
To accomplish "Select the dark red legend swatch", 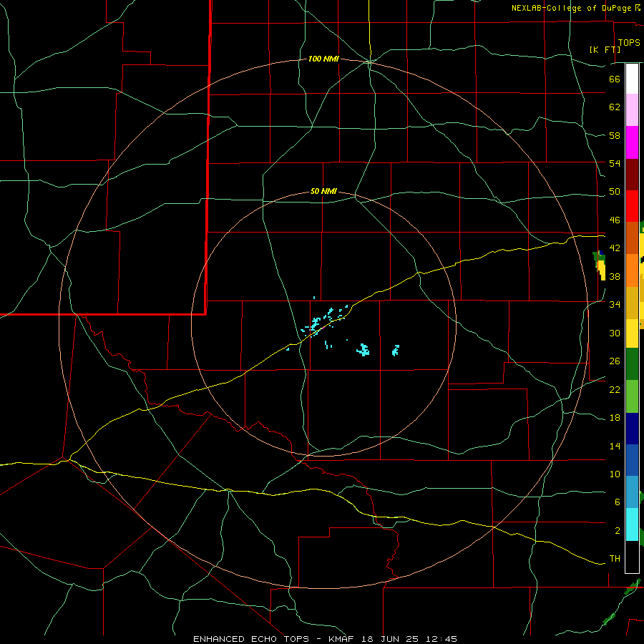I will tap(632, 175).
